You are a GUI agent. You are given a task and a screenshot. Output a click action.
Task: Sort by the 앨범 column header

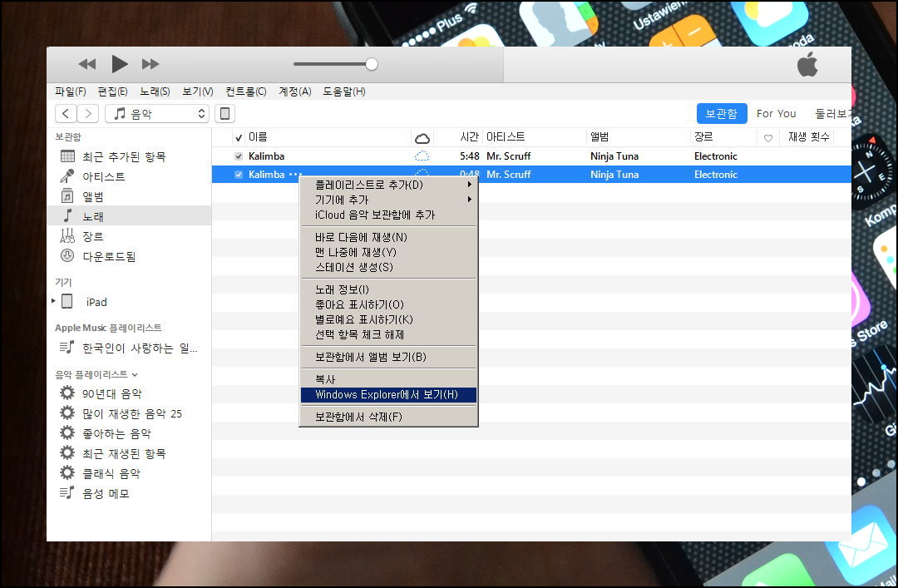[x=599, y=137]
